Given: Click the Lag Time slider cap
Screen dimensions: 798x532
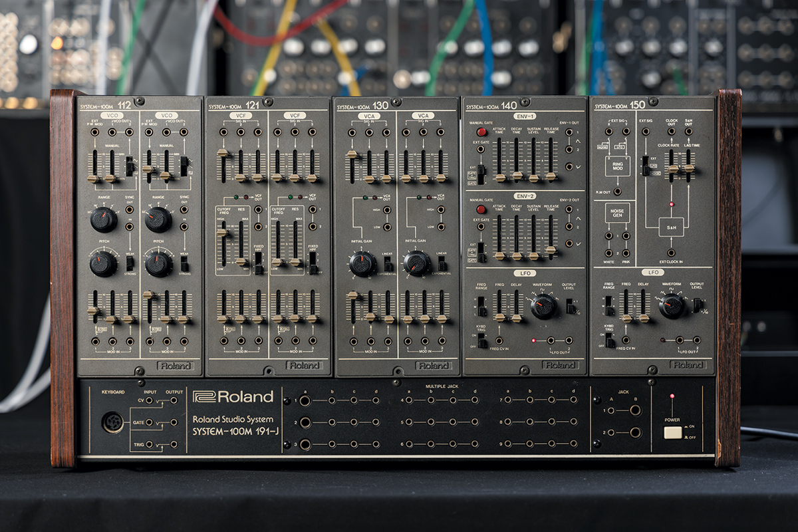Looking at the screenshot, I should coord(689,168).
